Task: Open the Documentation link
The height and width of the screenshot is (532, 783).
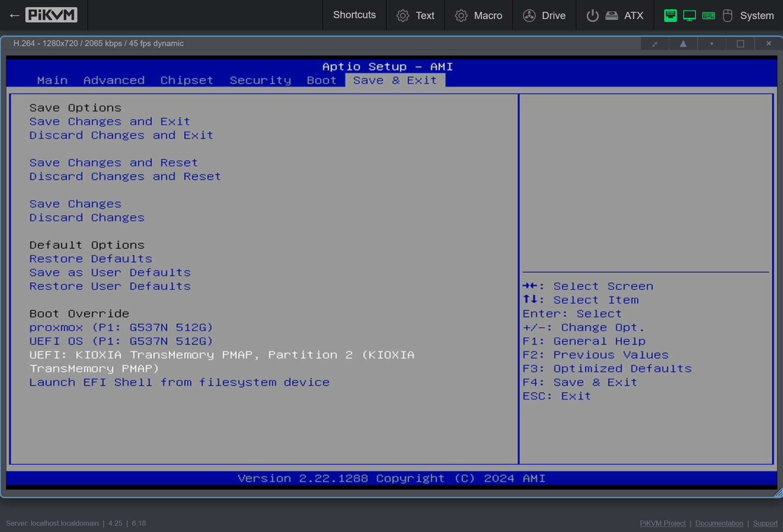Action: [719, 523]
